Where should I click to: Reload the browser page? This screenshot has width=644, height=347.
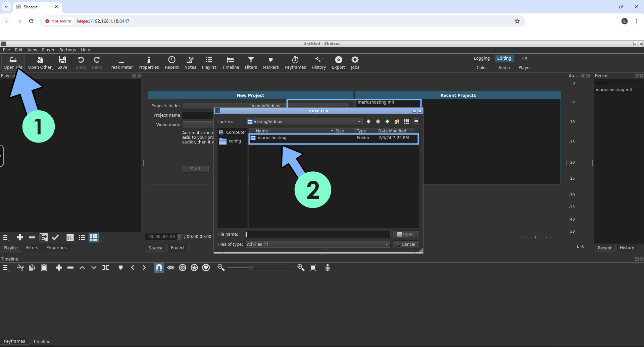coord(31,21)
